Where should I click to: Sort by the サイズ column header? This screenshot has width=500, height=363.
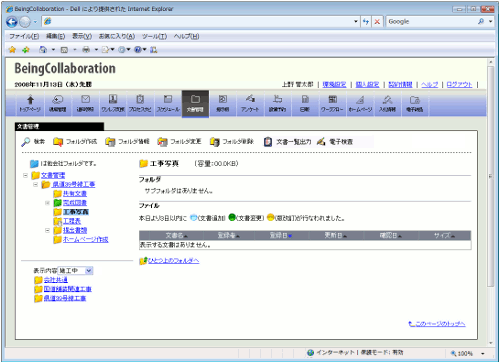[444, 235]
